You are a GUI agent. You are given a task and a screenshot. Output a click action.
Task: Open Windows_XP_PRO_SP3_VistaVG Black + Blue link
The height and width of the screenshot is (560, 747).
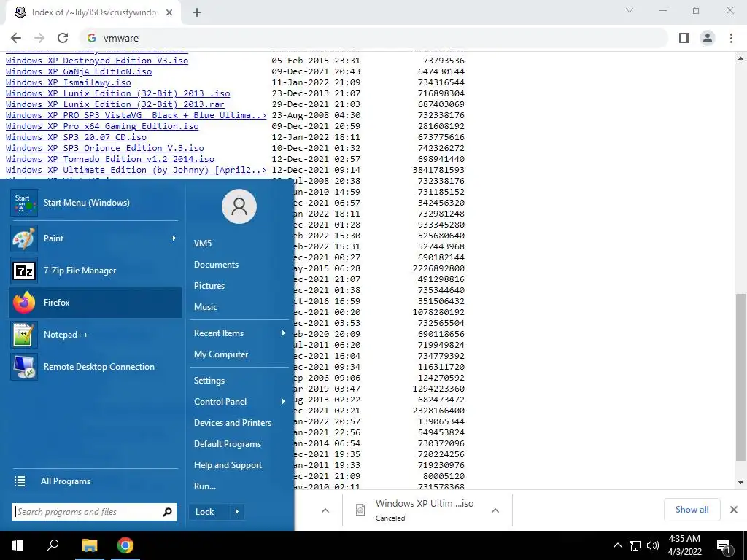point(136,115)
